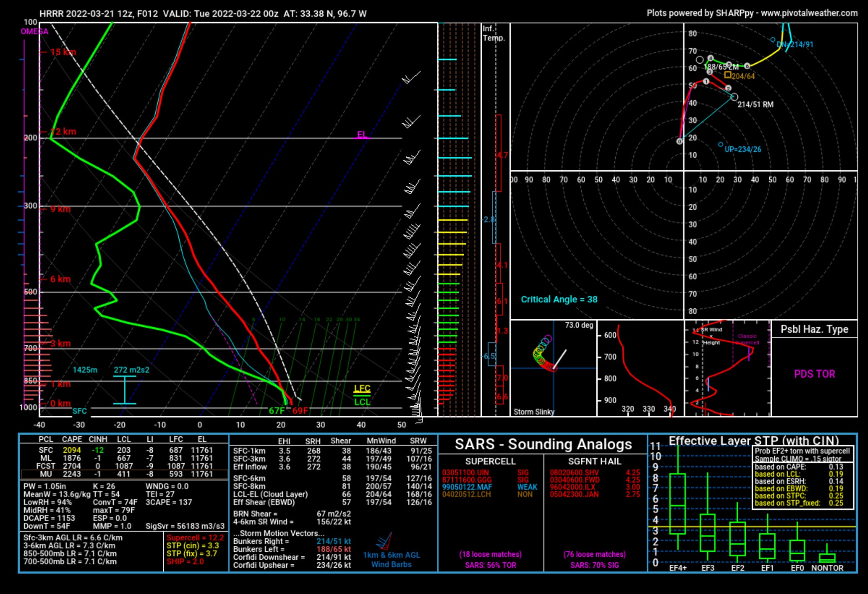
Task: Select the DN=214/91 Corfidi downshear marker
Action: point(773,40)
